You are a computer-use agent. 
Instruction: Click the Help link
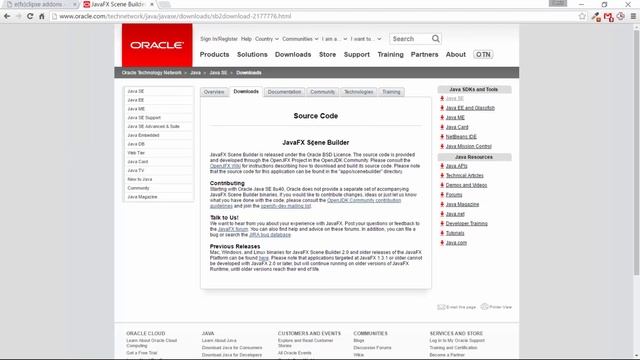[x=246, y=39]
